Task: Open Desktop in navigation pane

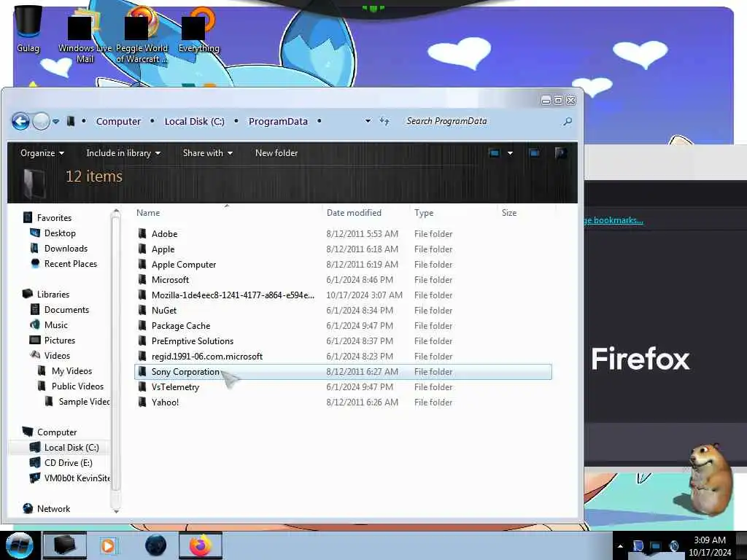Action: (x=60, y=233)
